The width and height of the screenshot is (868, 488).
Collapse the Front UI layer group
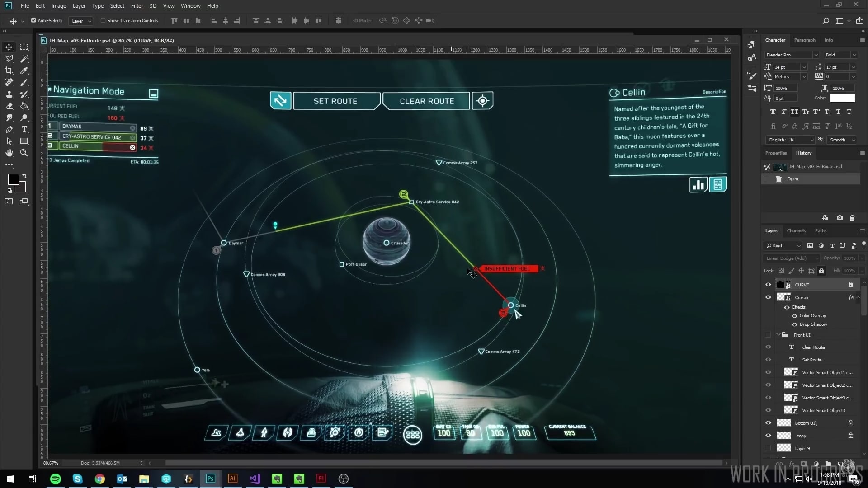(778, 335)
